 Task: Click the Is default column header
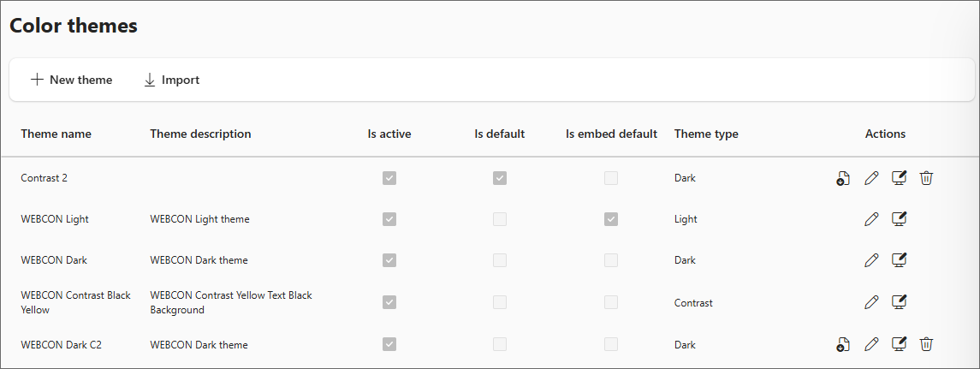pyautogui.click(x=500, y=134)
